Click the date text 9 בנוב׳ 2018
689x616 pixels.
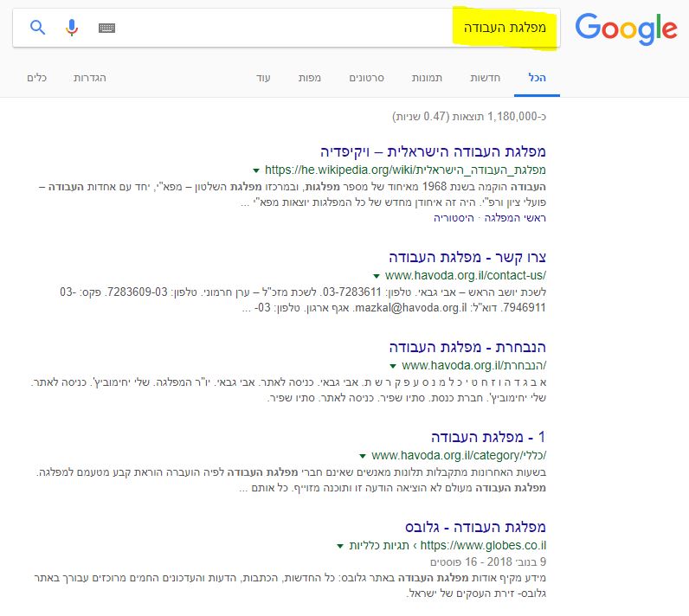pos(517,562)
